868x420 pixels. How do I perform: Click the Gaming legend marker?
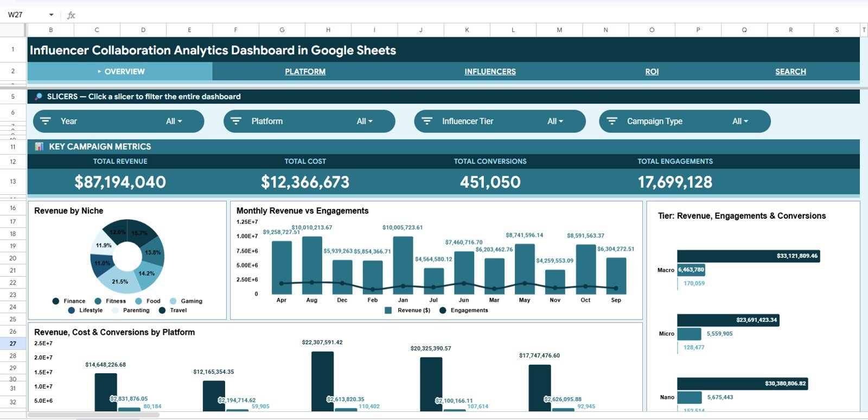point(173,301)
